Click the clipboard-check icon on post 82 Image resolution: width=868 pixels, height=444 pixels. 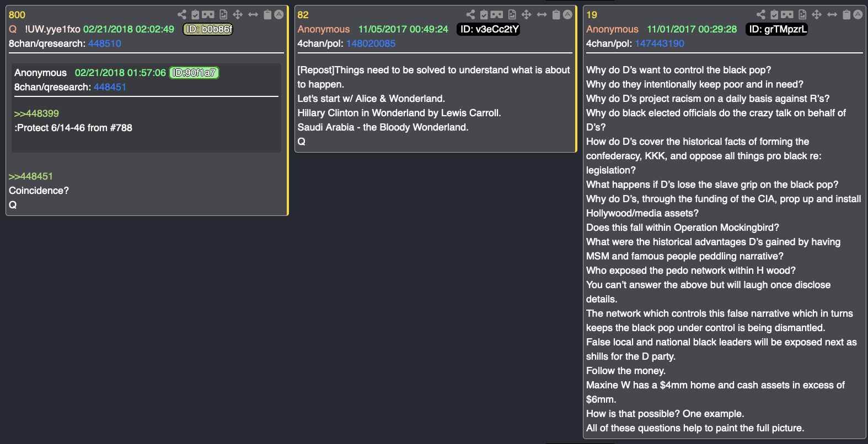point(484,15)
